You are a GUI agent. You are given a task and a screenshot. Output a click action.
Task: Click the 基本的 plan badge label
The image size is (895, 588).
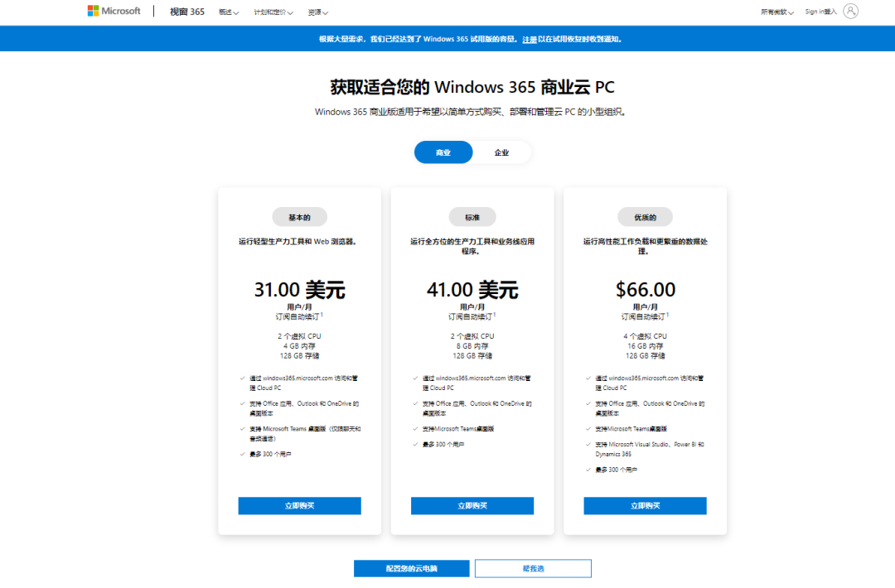click(299, 216)
